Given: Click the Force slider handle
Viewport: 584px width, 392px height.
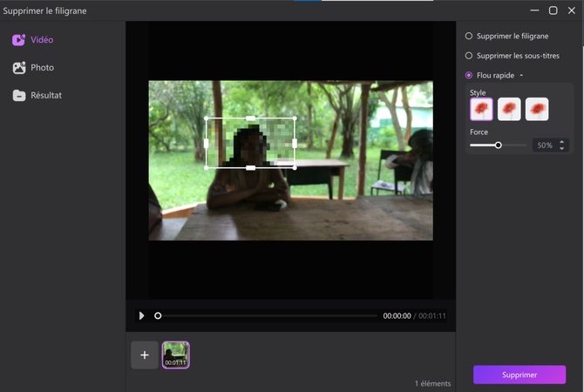Looking at the screenshot, I should pos(499,145).
